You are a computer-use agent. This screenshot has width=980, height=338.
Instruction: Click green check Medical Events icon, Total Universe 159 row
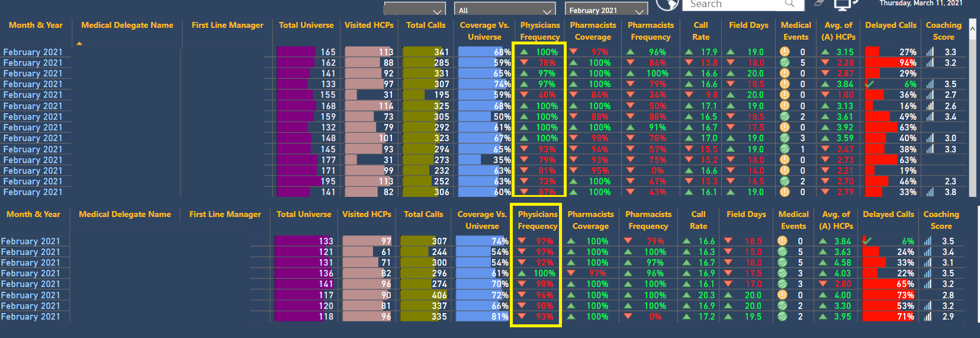(x=785, y=116)
